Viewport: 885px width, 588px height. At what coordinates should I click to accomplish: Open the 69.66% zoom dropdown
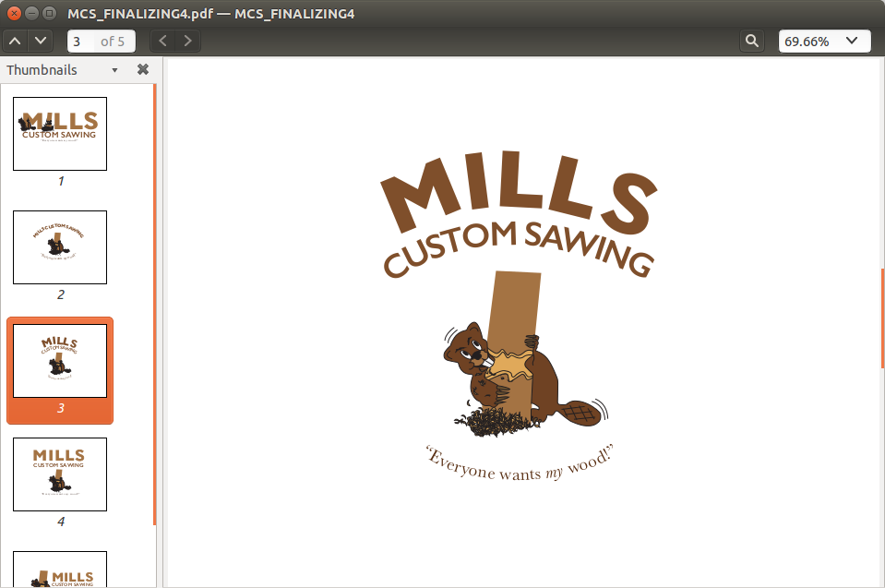(825, 42)
